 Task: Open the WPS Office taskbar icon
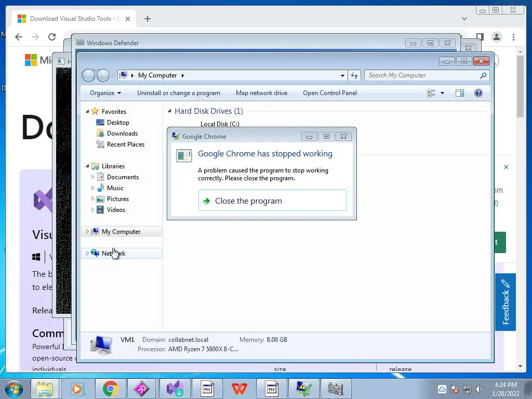(239, 389)
